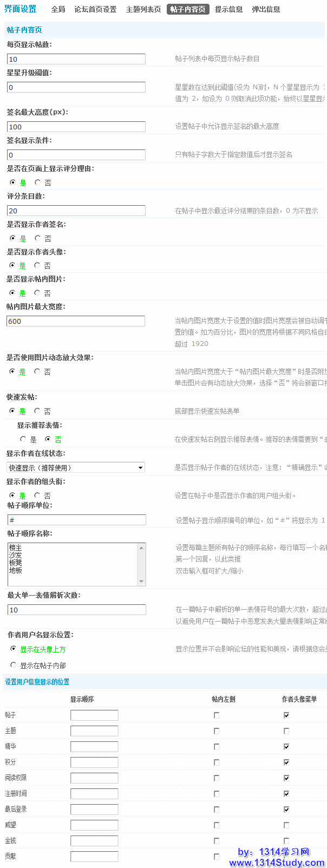The height and width of the screenshot is (868, 327).
Task: Switch to the 全局 tab
Action: [x=58, y=9]
